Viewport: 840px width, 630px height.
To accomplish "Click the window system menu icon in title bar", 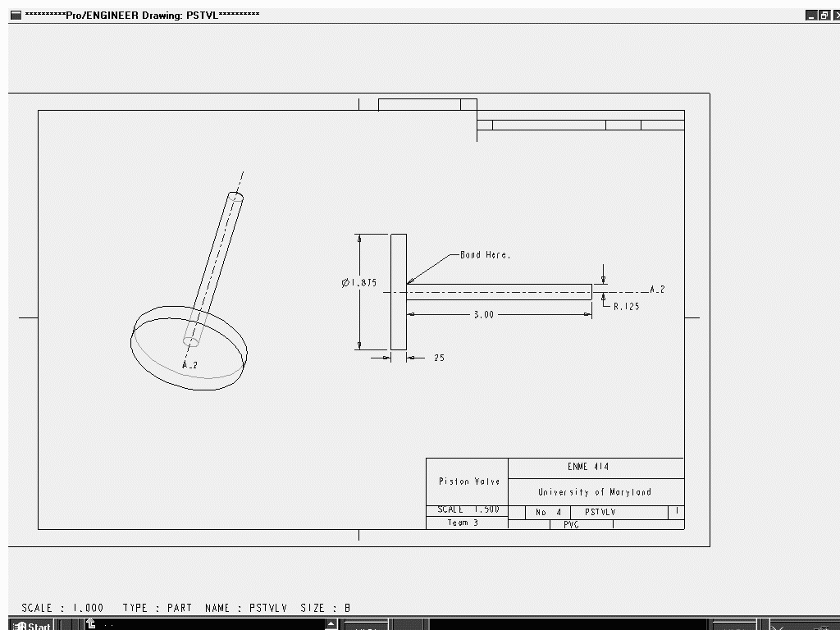I will click(x=16, y=15).
